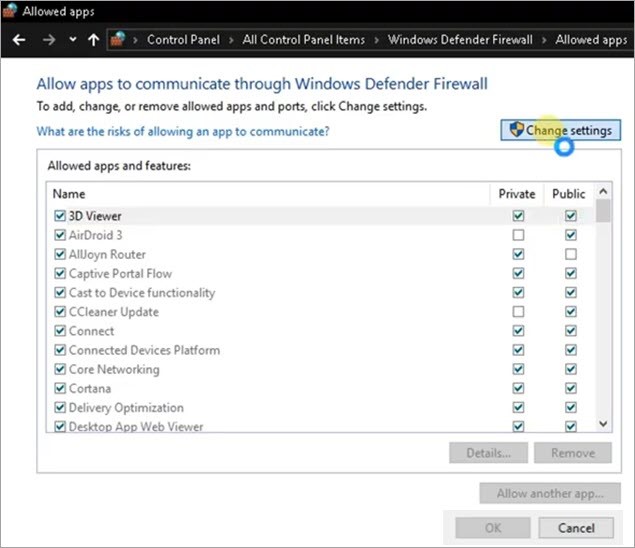This screenshot has width=635, height=548.
Task: Select the AllJoyn Router row text
Action: pyautogui.click(x=107, y=254)
